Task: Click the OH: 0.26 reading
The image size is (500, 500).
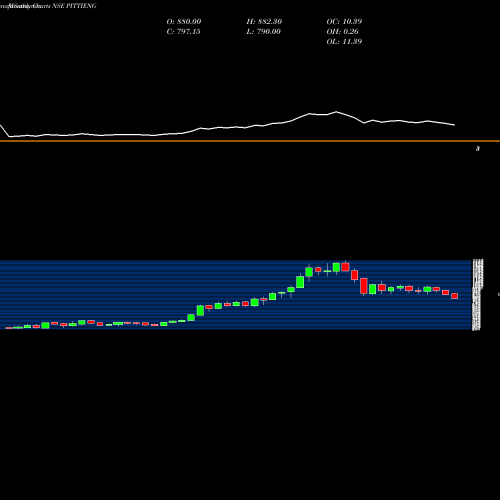Action: click(x=342, y=32)
